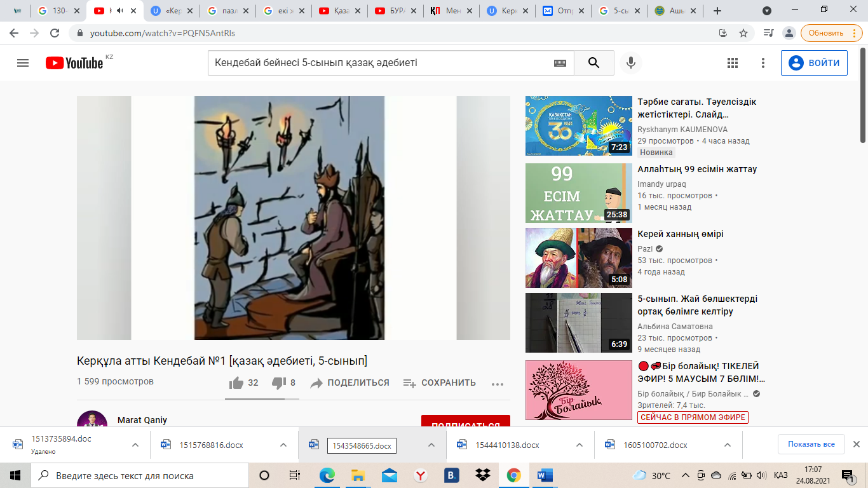Open the Бір болайық live stream thumbnail
This screenshot has height=488, width=868.
pyautogui.click(x=579, y=390)
